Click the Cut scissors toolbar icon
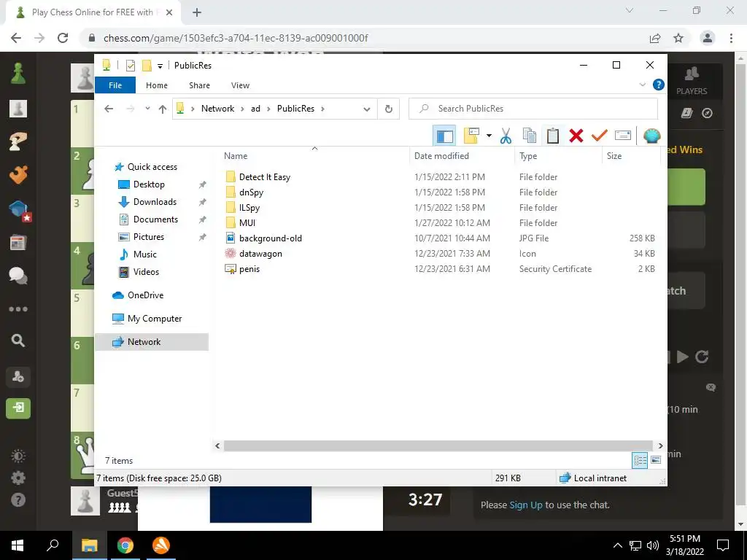Screen dimensions: 747x560 pos(506,136)
